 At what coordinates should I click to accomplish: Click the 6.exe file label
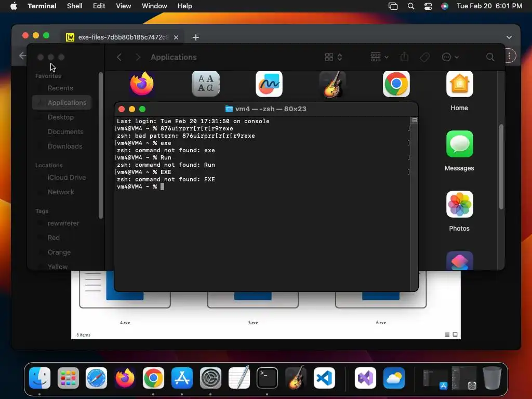[x=381, y=323]
